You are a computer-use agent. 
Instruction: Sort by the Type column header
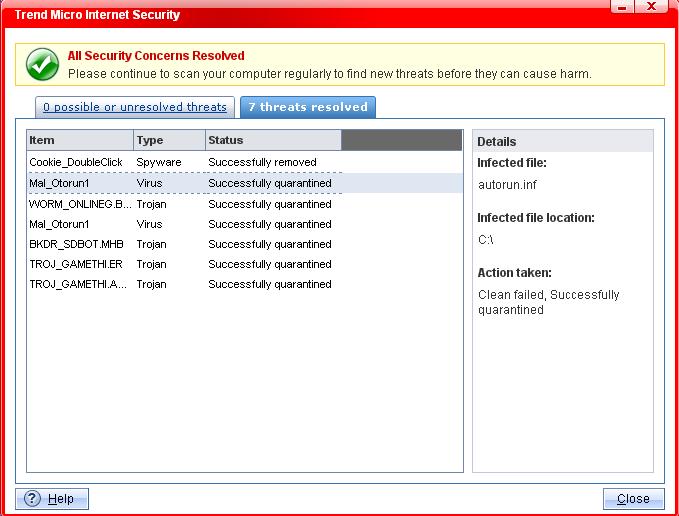(x=169, y=140)
